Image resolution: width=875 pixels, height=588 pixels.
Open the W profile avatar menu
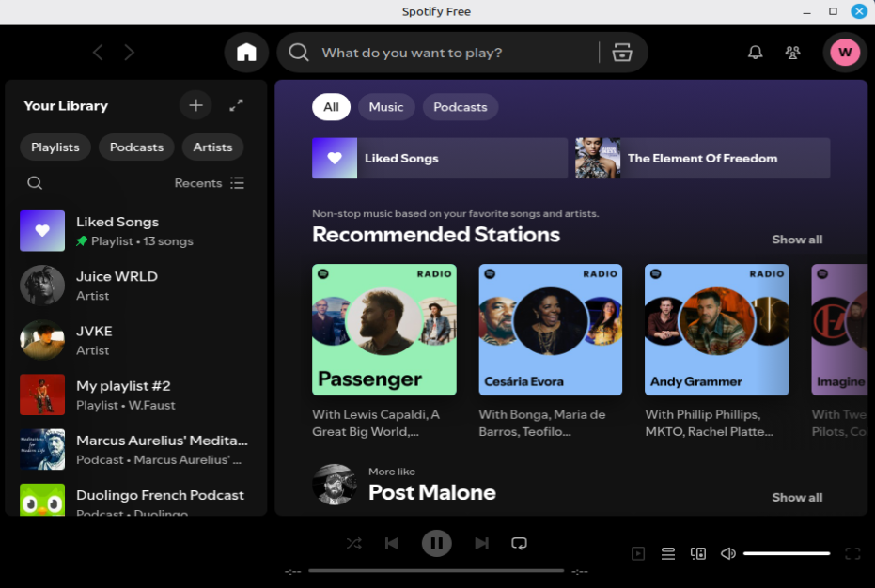[x=845, y=53]
